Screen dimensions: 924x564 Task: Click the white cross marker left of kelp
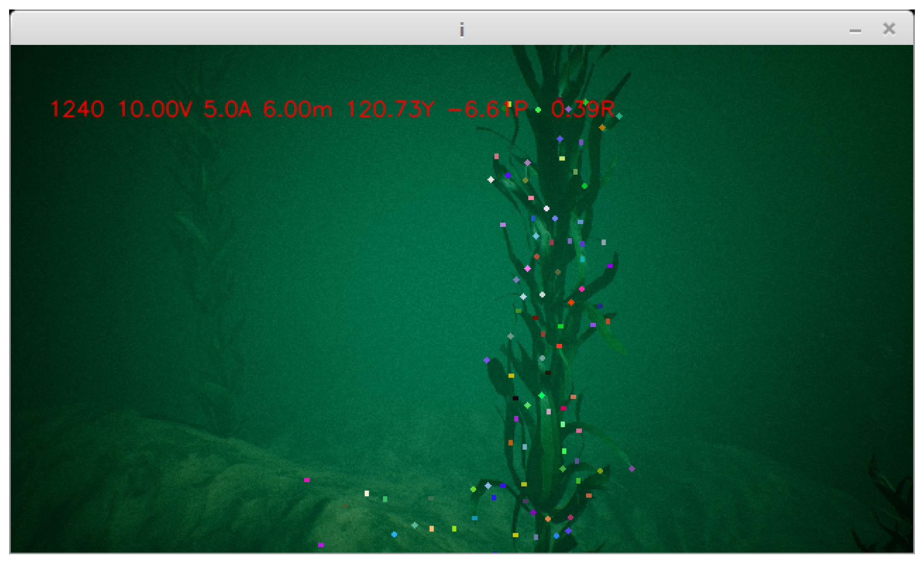click(x=491, y=180)
